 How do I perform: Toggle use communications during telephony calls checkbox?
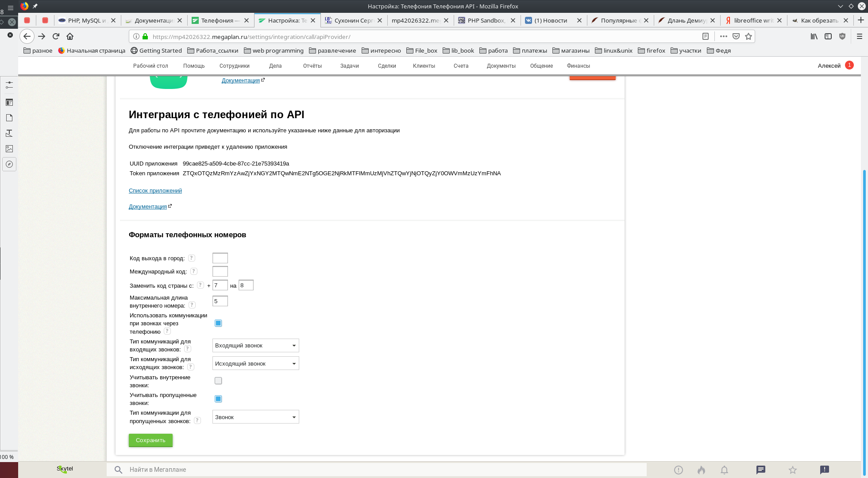[218, 323]
